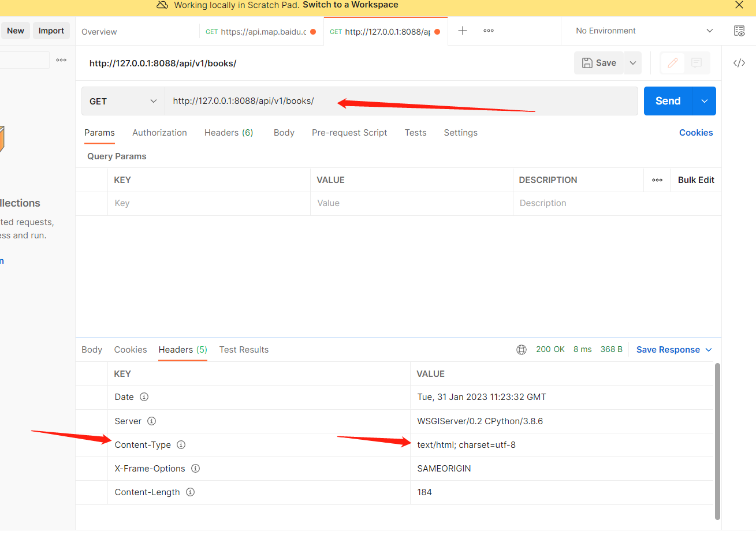This screenshot has width=756, height=535.
Task: Click the query param Value field
Action: pyautogui.click(x=412, y=203)
